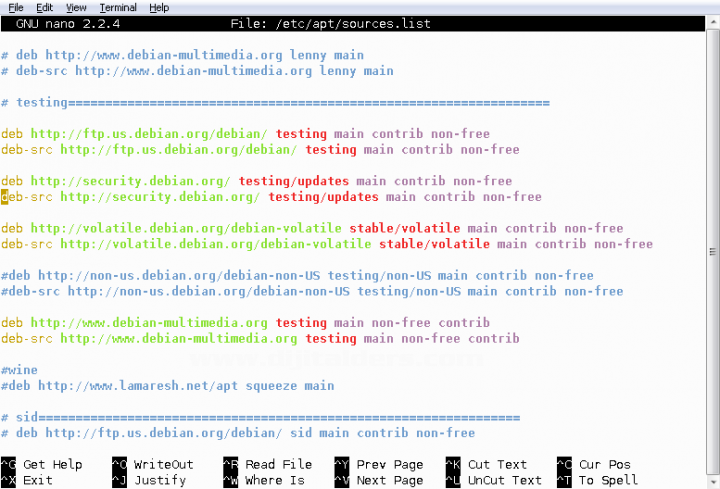Image resolution: width=720 pixels, height=489 pixels.
Task: Open the Help menu
Action: (x=159, y=7)
